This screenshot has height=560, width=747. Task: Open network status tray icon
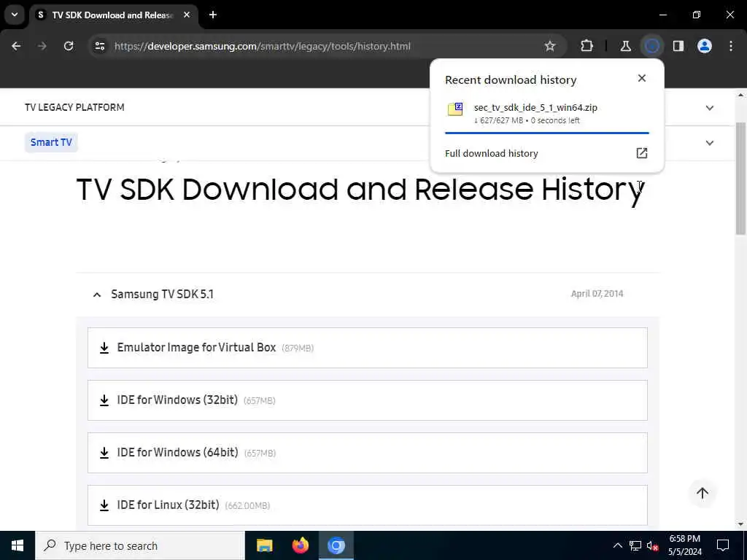tap(635, 545)
